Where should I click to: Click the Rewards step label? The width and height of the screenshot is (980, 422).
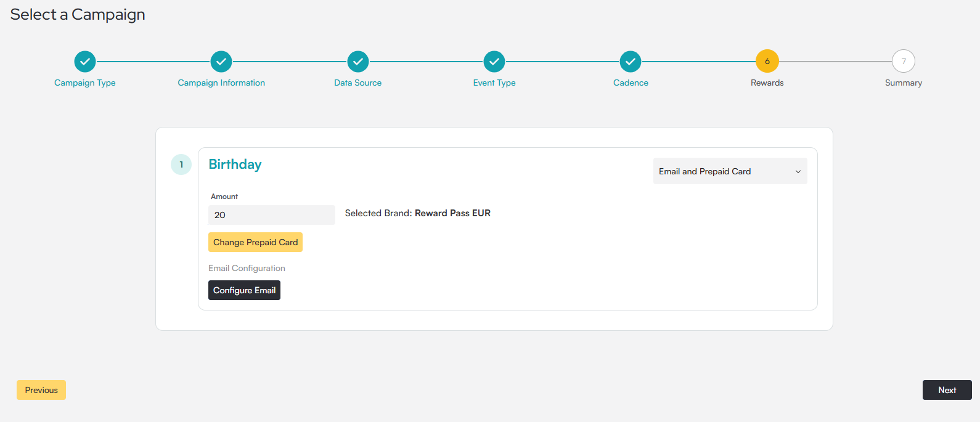[x=767, y=83]
